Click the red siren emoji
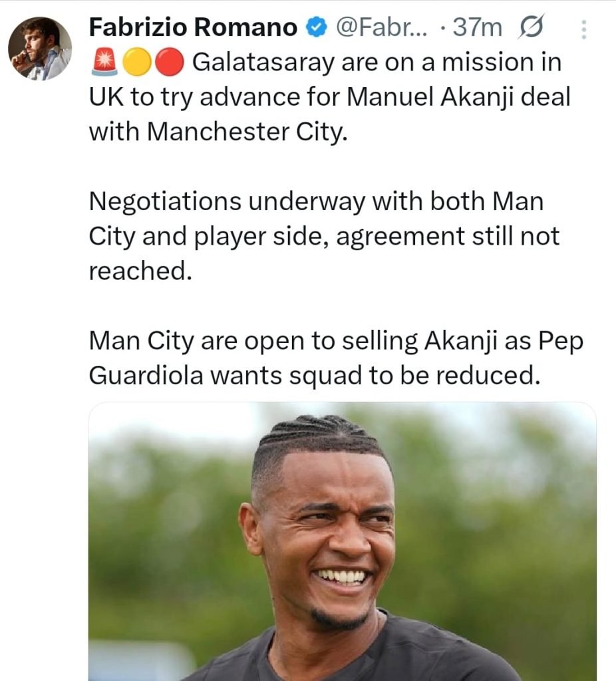Screen dimensions: 616x681 point(104,62)
